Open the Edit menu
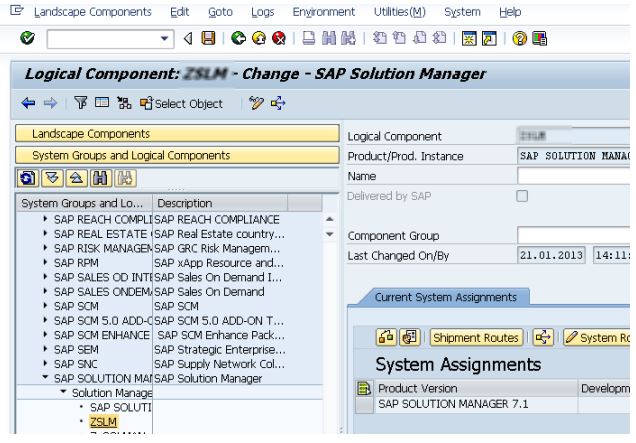Viewport: 636px width, 443px height. 180,12
